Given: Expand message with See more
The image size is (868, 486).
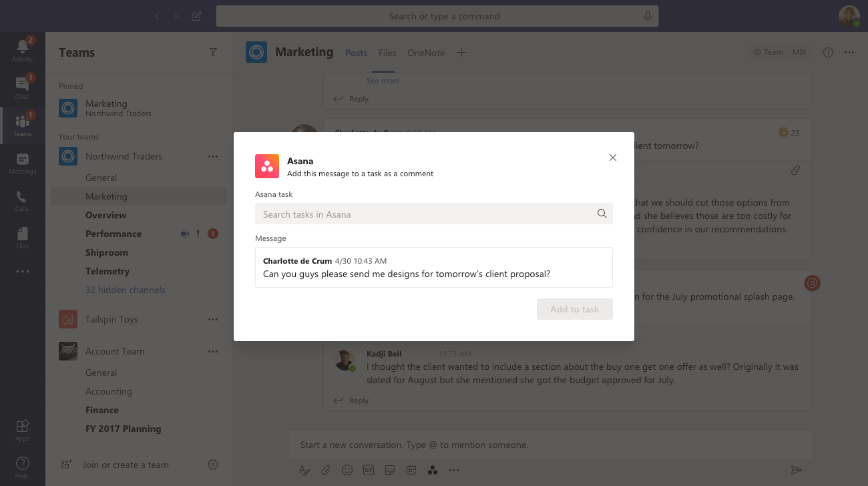Looking at the screenshot, I should click(383, 81).
